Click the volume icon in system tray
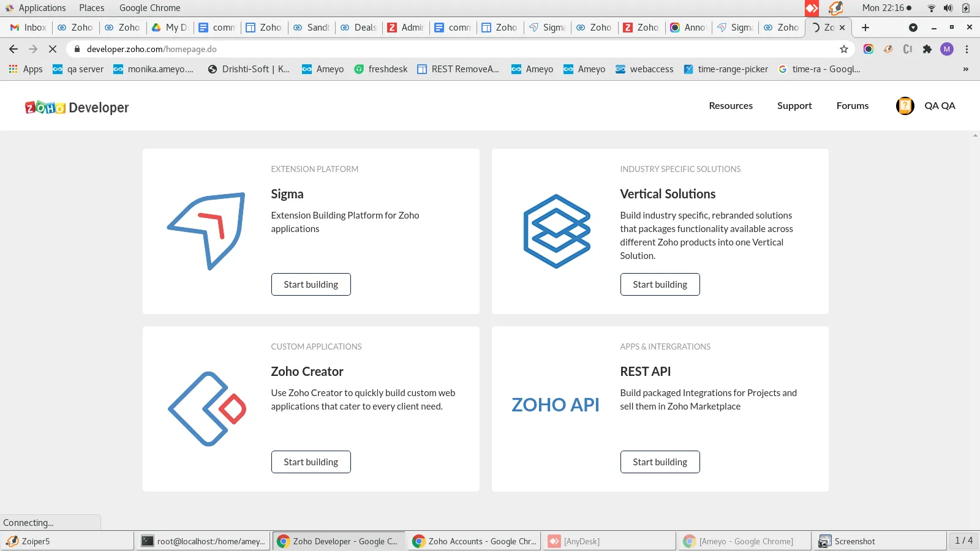The height and width of the screenshot is (551, 980). pos(948,8)
